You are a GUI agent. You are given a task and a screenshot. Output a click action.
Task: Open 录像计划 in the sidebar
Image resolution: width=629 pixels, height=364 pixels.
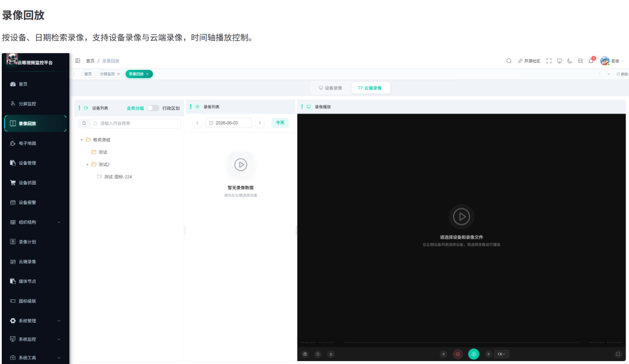click(35, 242)
